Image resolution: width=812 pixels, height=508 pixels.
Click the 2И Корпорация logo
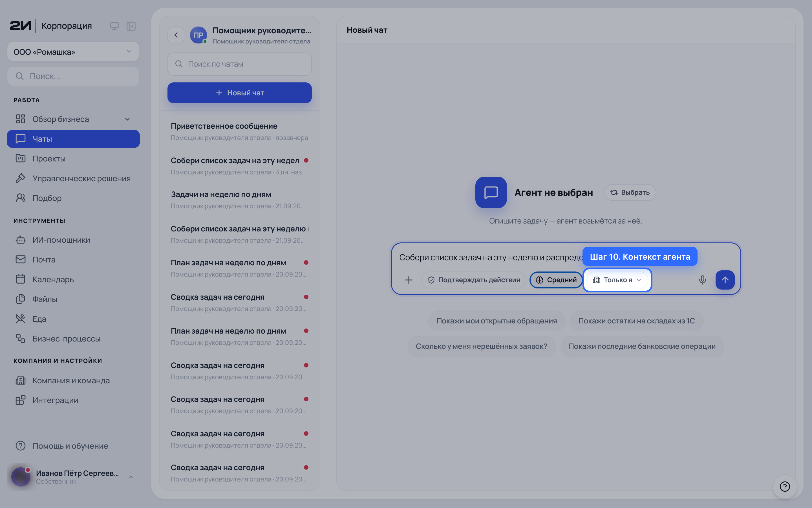[x=51, y=26]
